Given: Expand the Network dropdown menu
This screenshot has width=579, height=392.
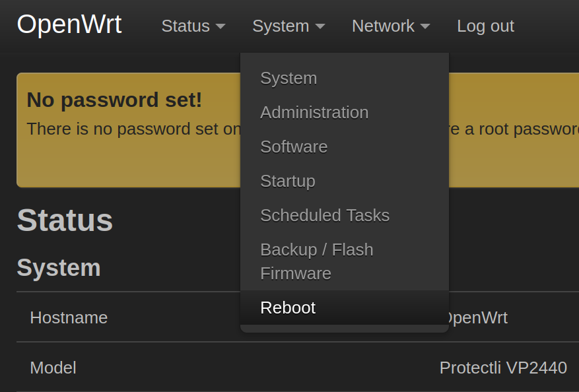Looking at the screenshot, I should click(390, 26).
